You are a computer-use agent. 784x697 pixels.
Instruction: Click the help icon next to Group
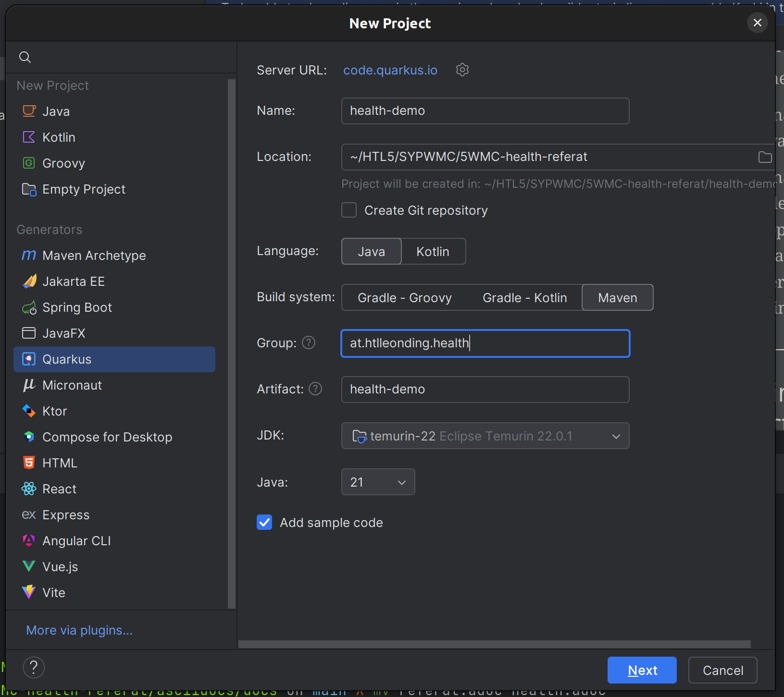point(309,343)
